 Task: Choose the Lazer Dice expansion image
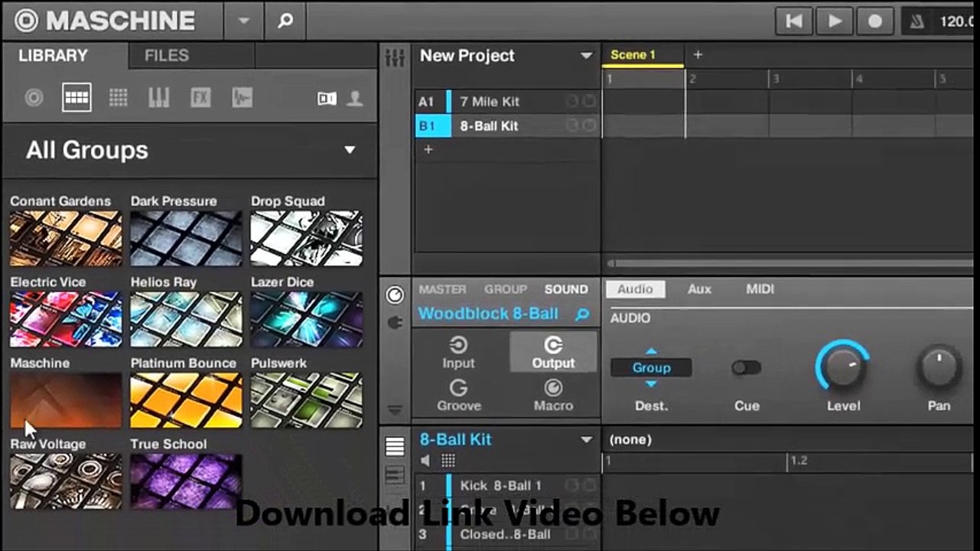pos(307,320)
